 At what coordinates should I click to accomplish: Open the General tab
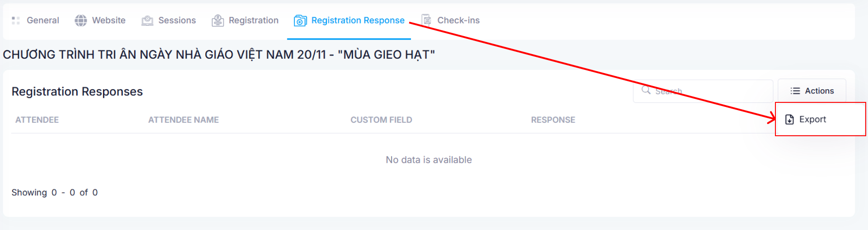click(x=42, y=21)
